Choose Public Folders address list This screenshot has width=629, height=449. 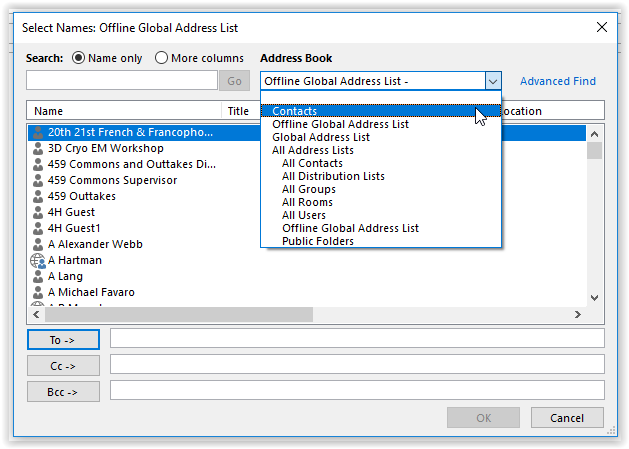(x=381, y=241)
